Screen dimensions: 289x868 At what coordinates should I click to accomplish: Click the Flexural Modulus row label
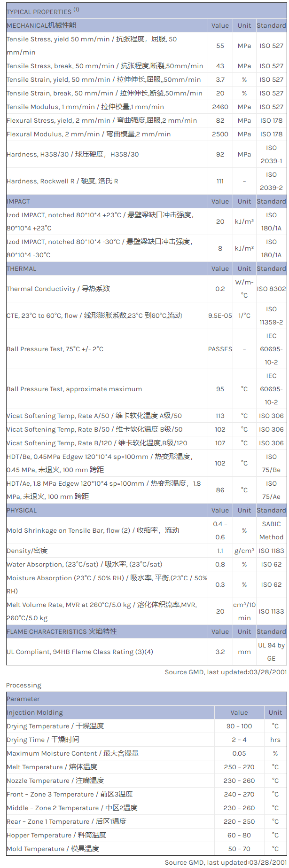pyautogui.click(x=88, y=134)
